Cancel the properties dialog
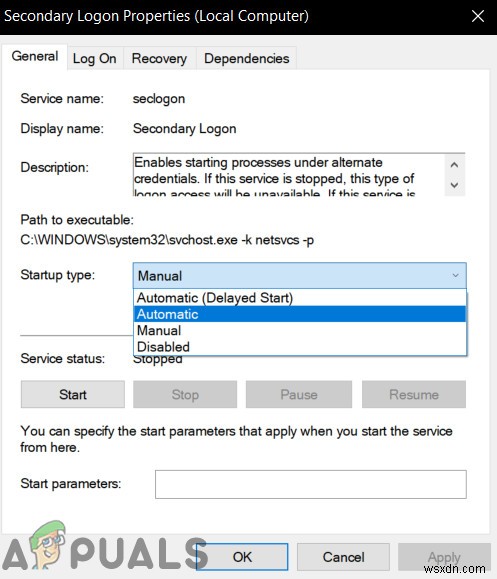The height and width of the screenshot is (579, 497). [343, 557]
